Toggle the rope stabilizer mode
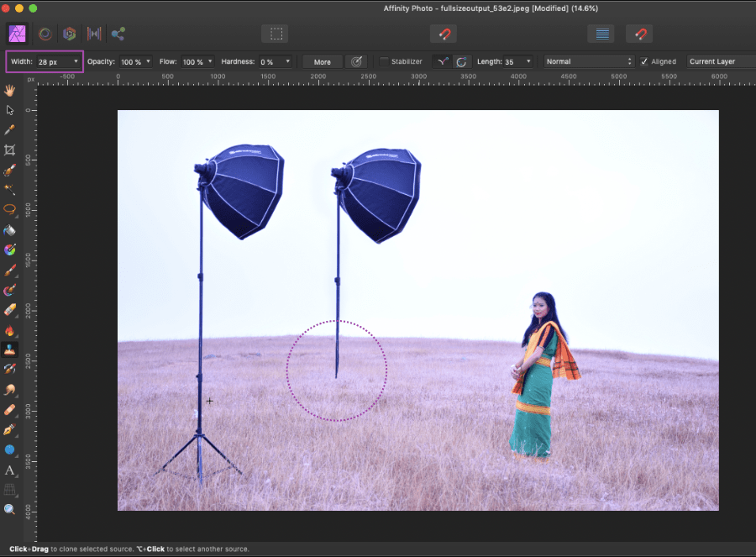Screen dimensions: 756x557 (443, 61)
